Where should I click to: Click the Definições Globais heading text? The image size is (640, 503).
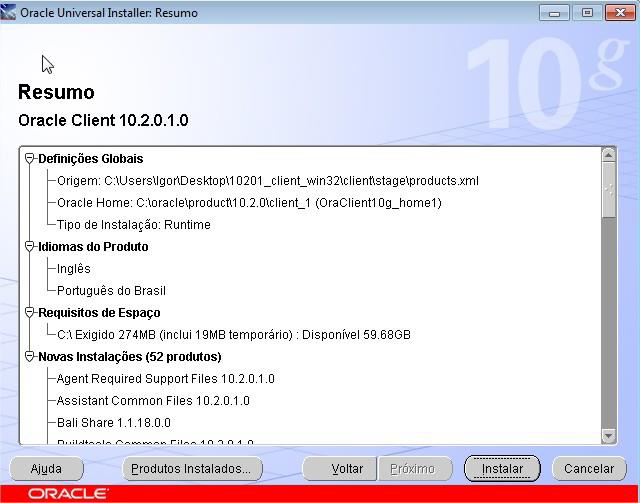click(x=91, y=159)
